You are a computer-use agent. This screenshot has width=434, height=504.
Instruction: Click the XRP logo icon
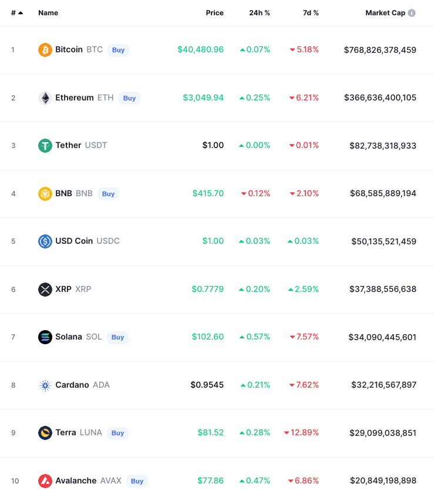click(x=45, y=290)
